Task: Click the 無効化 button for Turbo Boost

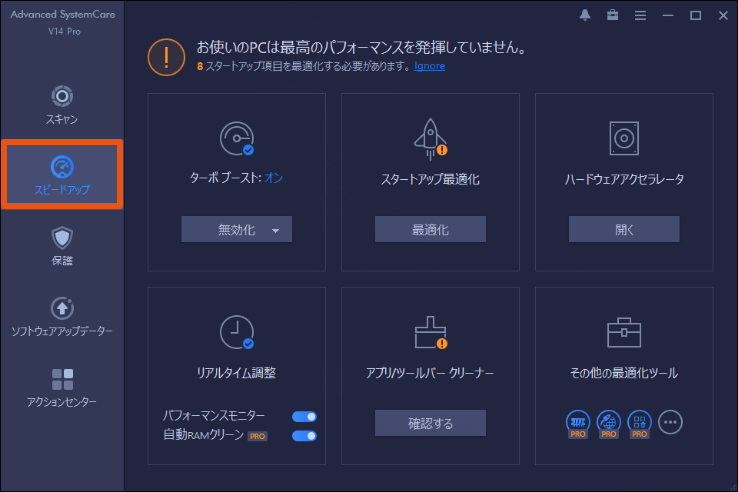Action: click(x=236, y=229)
